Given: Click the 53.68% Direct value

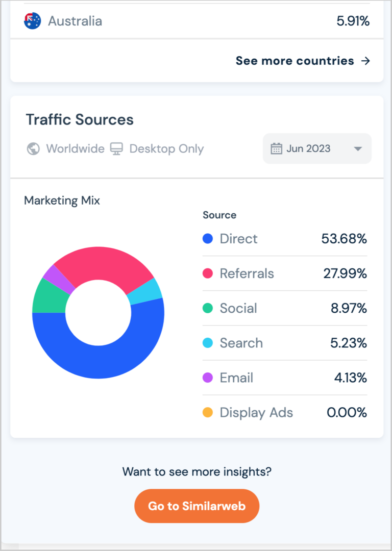Looking at the screenshot, I should tap(344, 239).
